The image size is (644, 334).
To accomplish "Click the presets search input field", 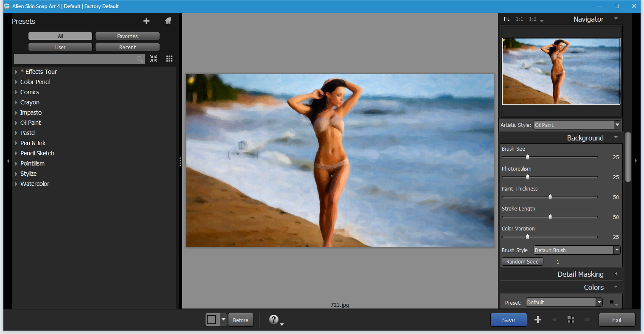I will tap(79, 59).
